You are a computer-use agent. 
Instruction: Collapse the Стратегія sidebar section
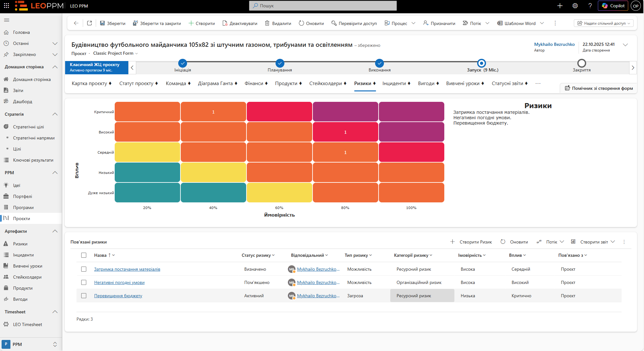tap(55, 114)
